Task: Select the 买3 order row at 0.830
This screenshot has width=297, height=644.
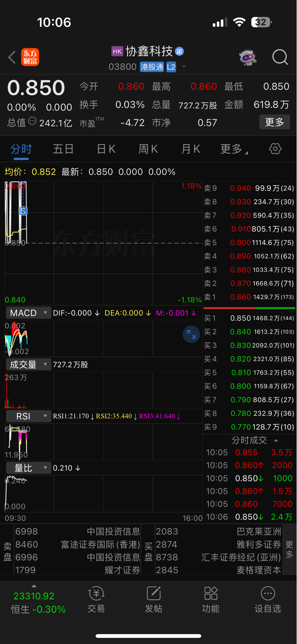Action: [249, 345]
